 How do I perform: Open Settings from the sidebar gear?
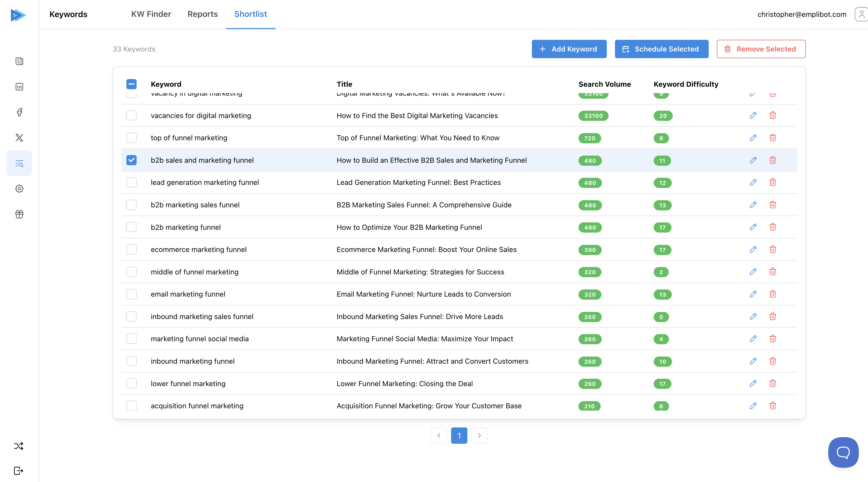(19, 188)
